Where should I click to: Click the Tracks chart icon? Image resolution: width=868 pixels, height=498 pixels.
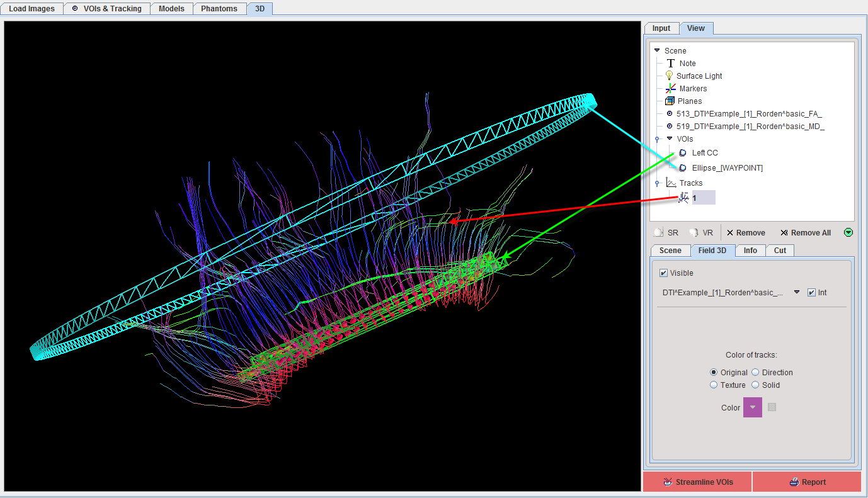pyautogui.click(x=671, y=183)
